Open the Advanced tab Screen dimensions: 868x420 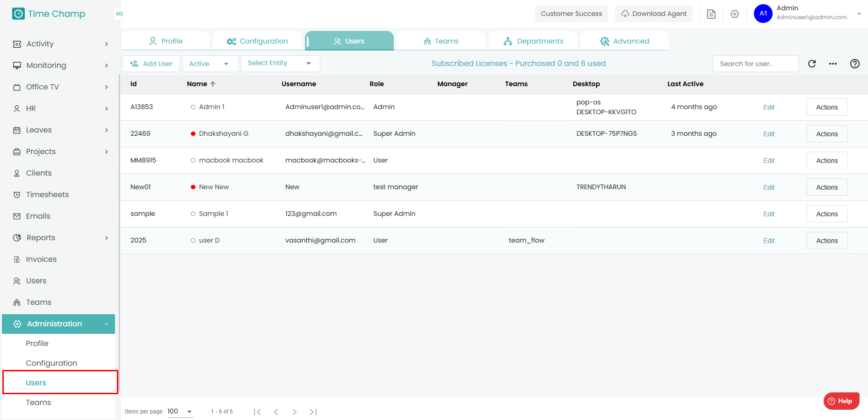[625, 41]
